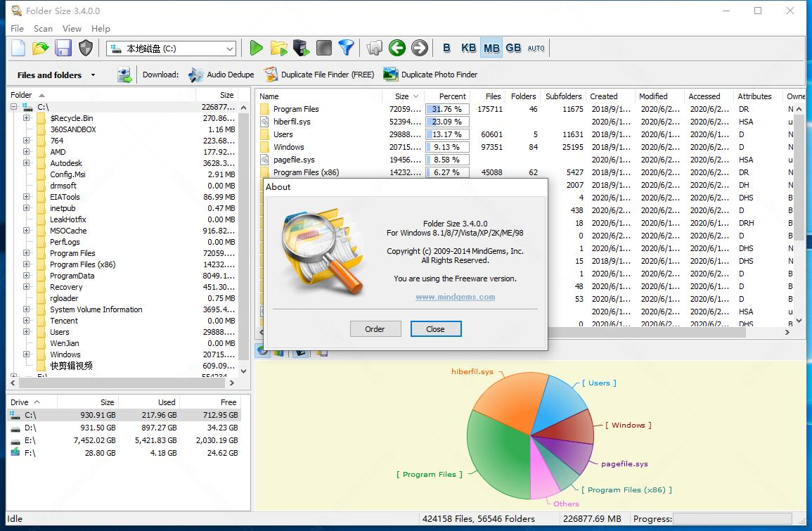Click Duplicate File Finder (FREE) link
This screenshot has height=531, width=812.
tap(318, 75)
